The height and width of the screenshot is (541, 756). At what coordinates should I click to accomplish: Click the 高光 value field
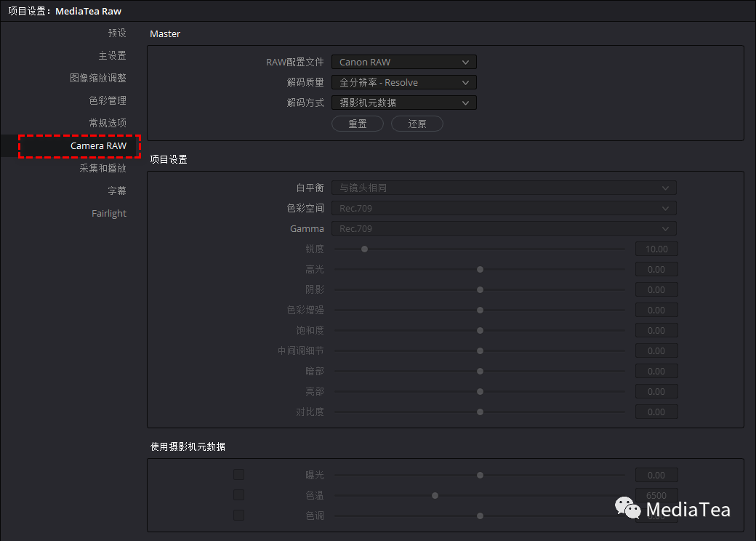[656, 270]
